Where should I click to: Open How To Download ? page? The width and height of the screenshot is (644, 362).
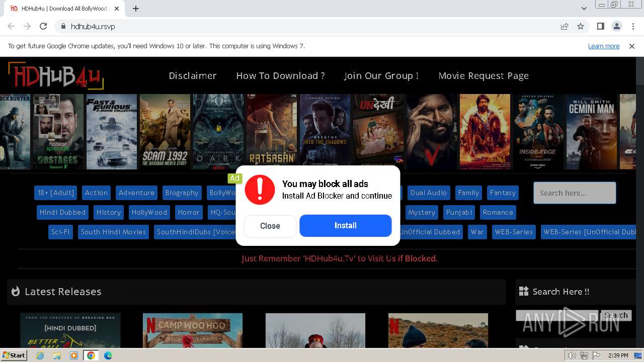tap(281, 75)
